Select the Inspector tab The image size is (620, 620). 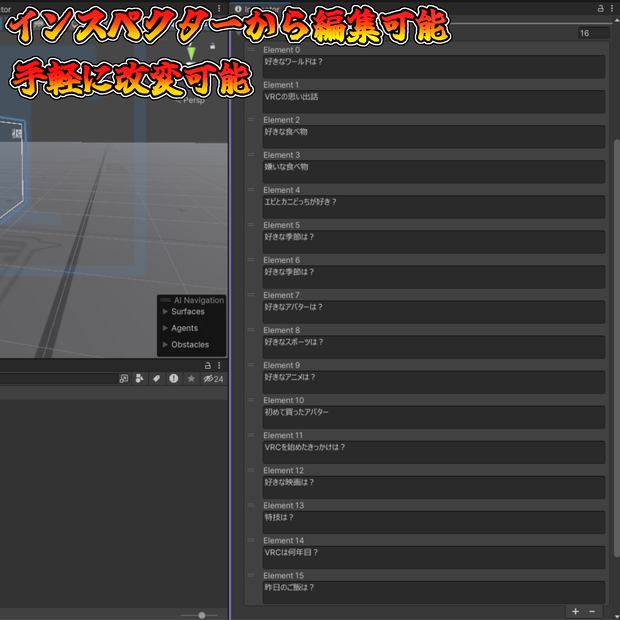pos(257,9)
